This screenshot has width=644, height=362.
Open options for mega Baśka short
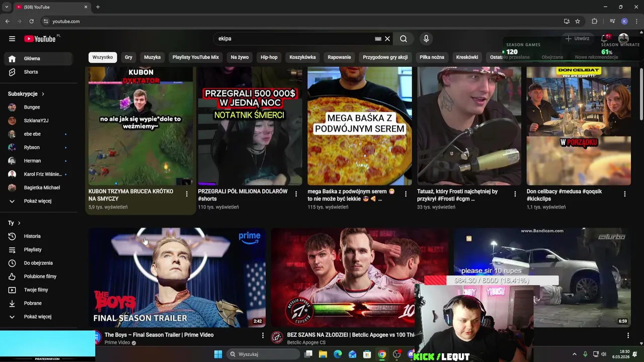[406, 194]
